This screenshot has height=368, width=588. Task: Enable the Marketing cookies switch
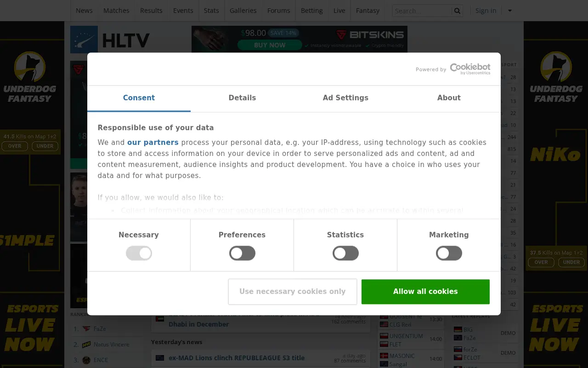point(449,253)
